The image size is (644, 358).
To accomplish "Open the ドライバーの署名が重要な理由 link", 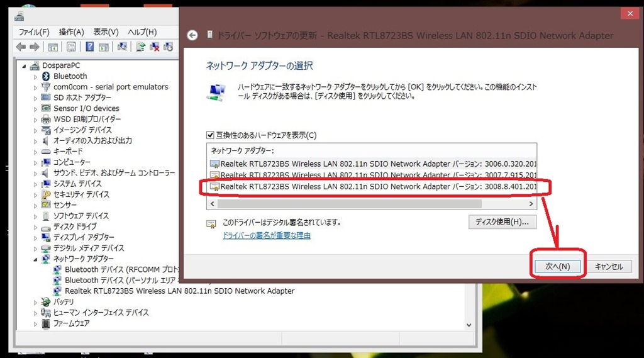I will click(267, 235).
